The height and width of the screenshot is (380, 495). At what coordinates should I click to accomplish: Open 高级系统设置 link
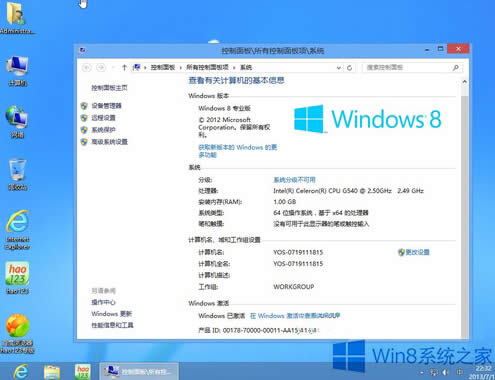(x=109, y=142)
